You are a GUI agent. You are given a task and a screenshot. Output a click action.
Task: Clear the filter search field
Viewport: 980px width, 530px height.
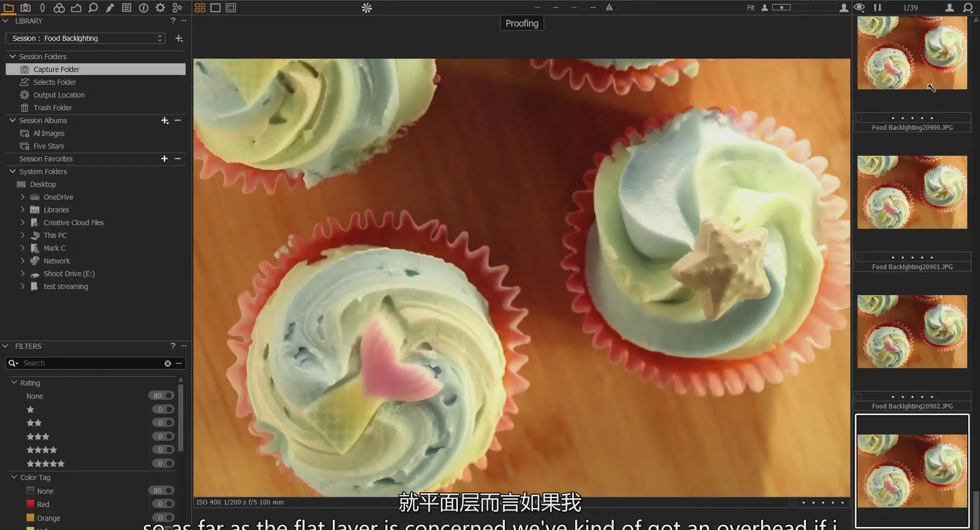tap(167, 363)
